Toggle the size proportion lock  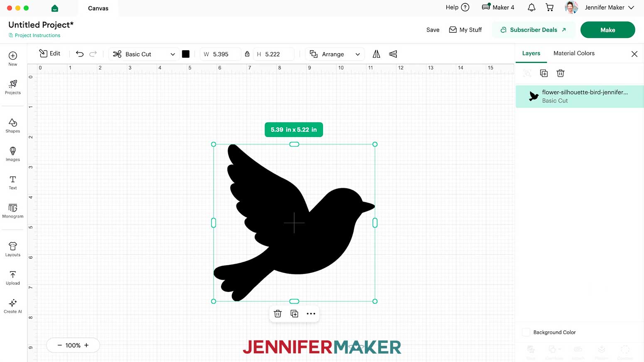(247, 54)
